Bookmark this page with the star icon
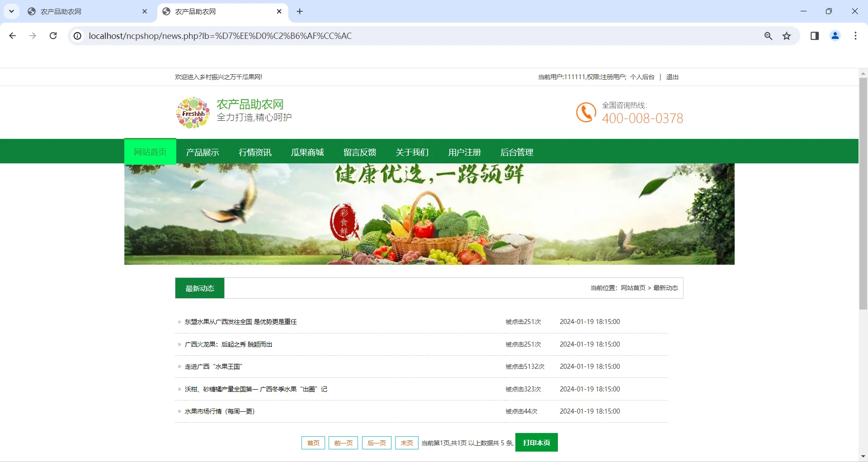The width and height of the screenshot is (868, 462). 787,36
